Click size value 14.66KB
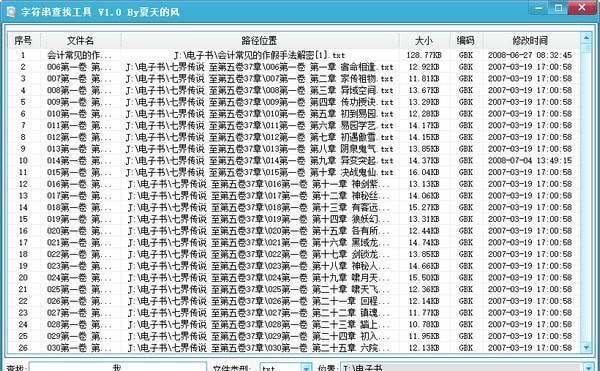Viewport: 600px width, 371px height. (424, 266)
